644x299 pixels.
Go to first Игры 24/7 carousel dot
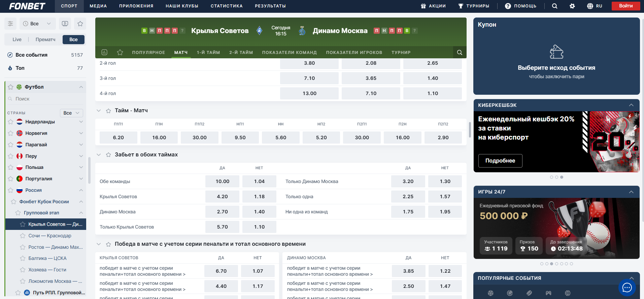point(542,264)
